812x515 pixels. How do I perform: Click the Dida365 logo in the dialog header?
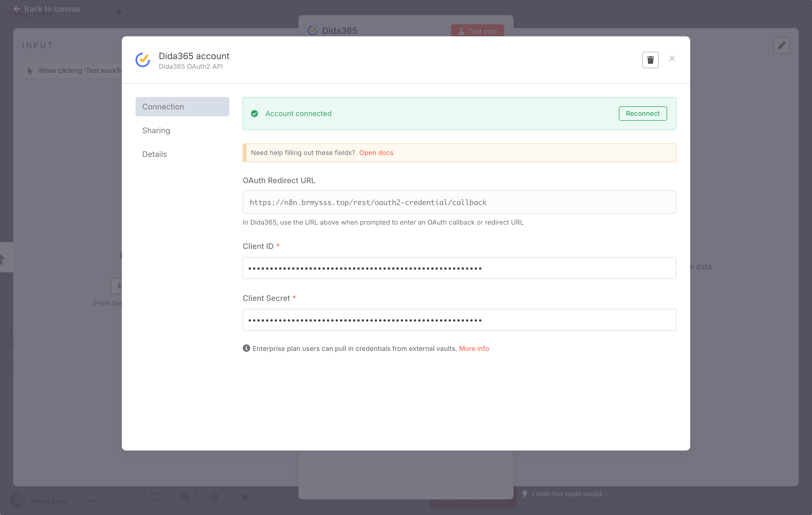pyautogui.click(x=143, y=60)
